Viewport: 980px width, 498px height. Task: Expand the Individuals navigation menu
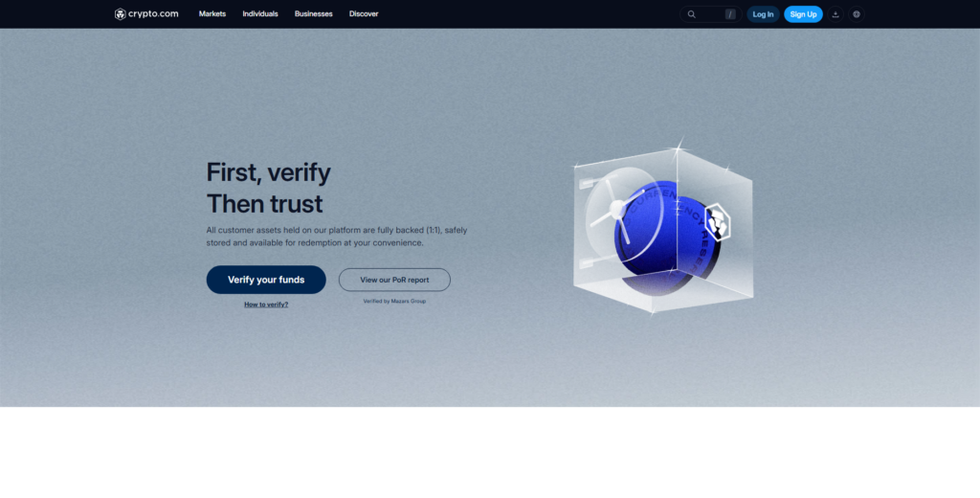click(x=260, y=14)
